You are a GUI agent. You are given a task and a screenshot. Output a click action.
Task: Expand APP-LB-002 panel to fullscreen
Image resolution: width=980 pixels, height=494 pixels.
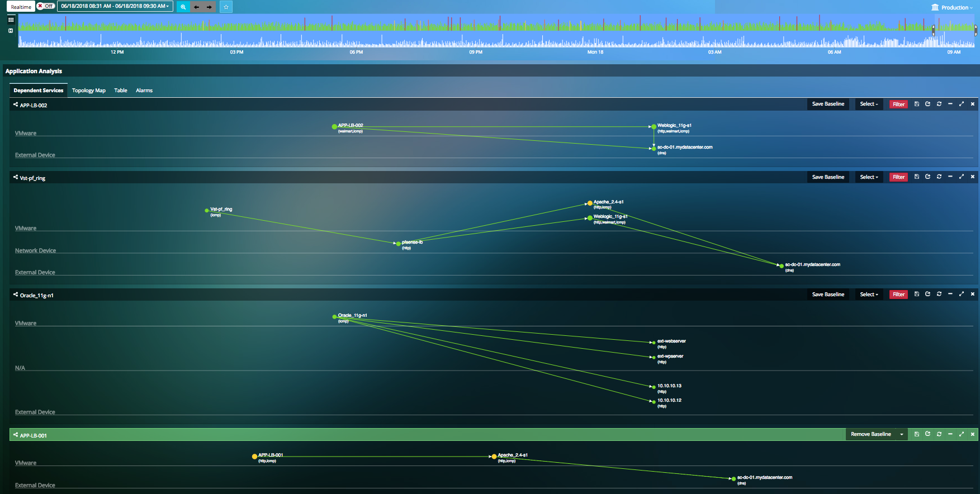962,104
